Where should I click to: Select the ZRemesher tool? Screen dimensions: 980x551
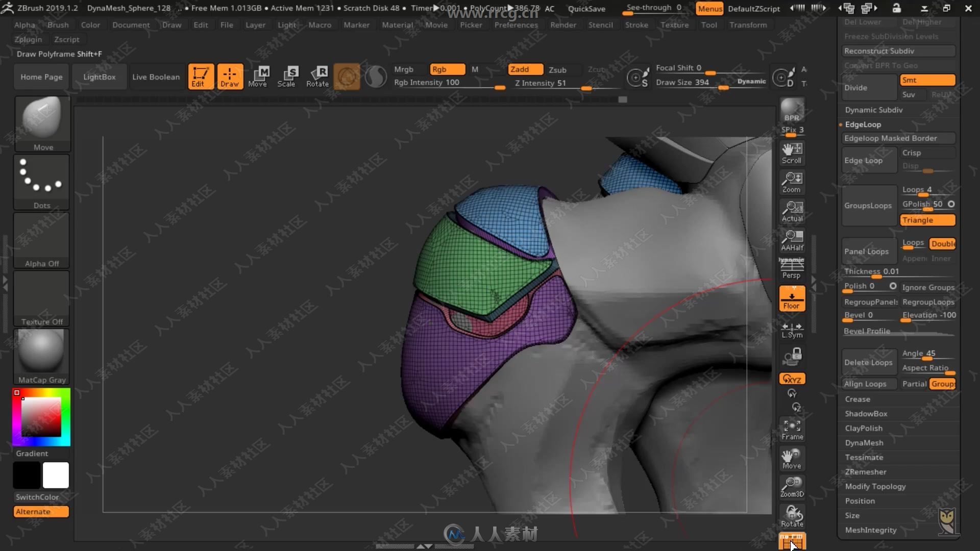865,471
